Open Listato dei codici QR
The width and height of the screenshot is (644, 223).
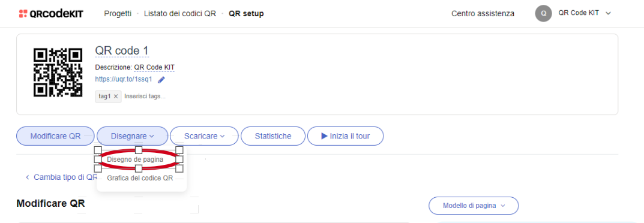click(x=180, y=14)
